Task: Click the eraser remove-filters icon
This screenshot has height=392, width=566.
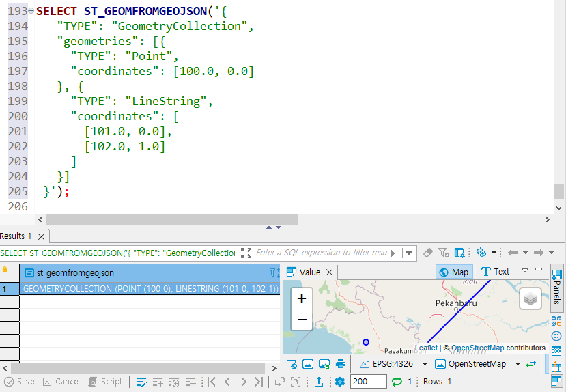Action: [428, 253]
